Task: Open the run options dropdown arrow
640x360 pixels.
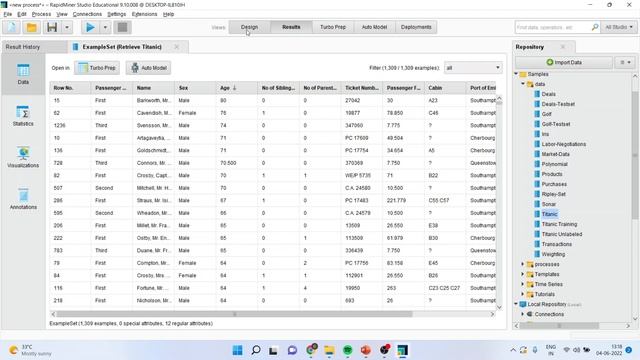Action: coord(105,27)
